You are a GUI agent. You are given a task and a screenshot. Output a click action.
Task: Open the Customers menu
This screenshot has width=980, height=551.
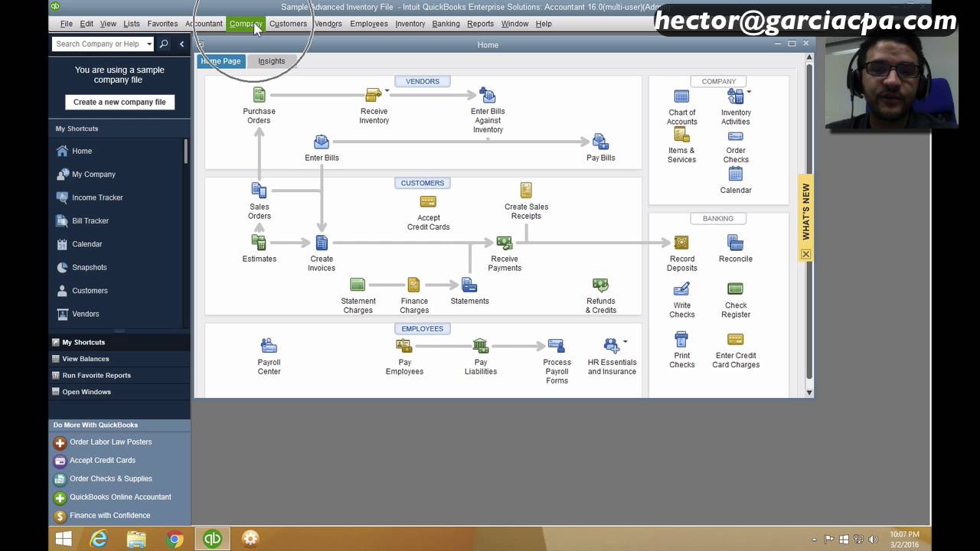pos(288,24)
